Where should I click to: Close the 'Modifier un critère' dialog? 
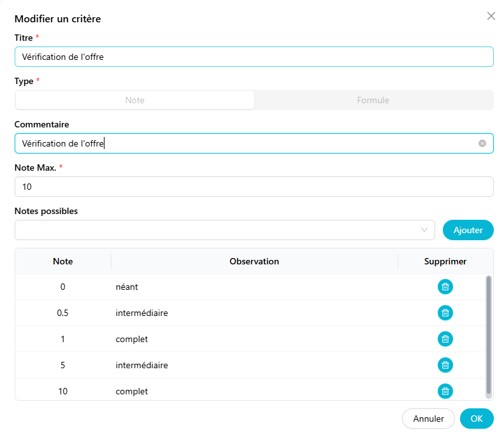pos(491,17)
